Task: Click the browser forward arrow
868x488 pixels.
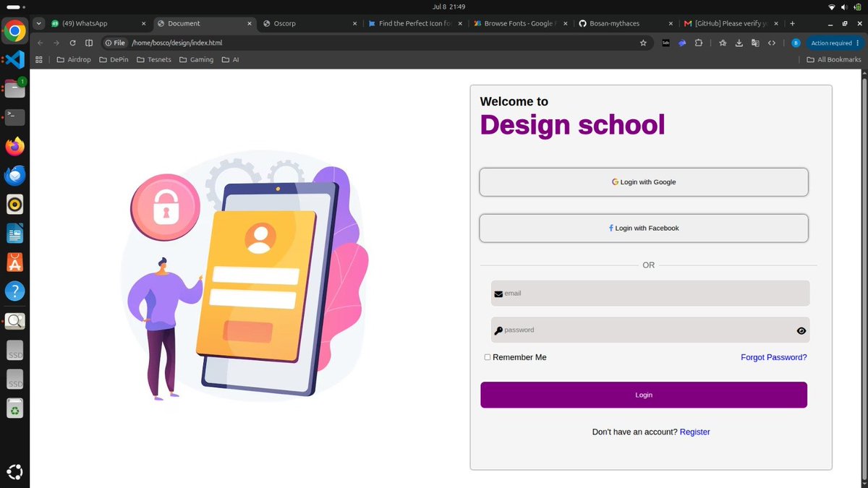Action: pyautogui.click(x=56, y=43)
